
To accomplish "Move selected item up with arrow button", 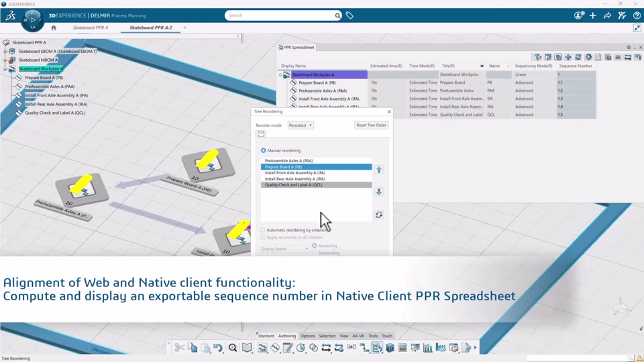I will tap(378, 170).
